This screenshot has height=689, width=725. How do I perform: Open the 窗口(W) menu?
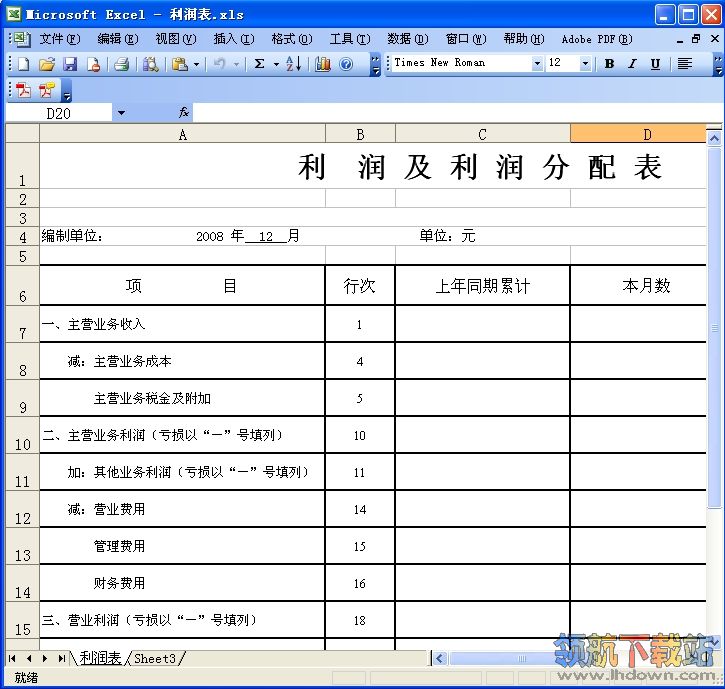[x=466, y=39]
